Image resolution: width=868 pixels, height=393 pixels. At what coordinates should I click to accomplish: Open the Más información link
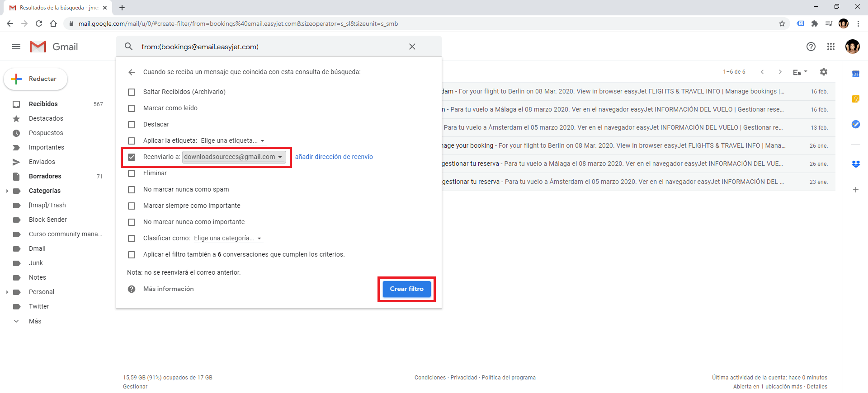(x=169, y=289)
